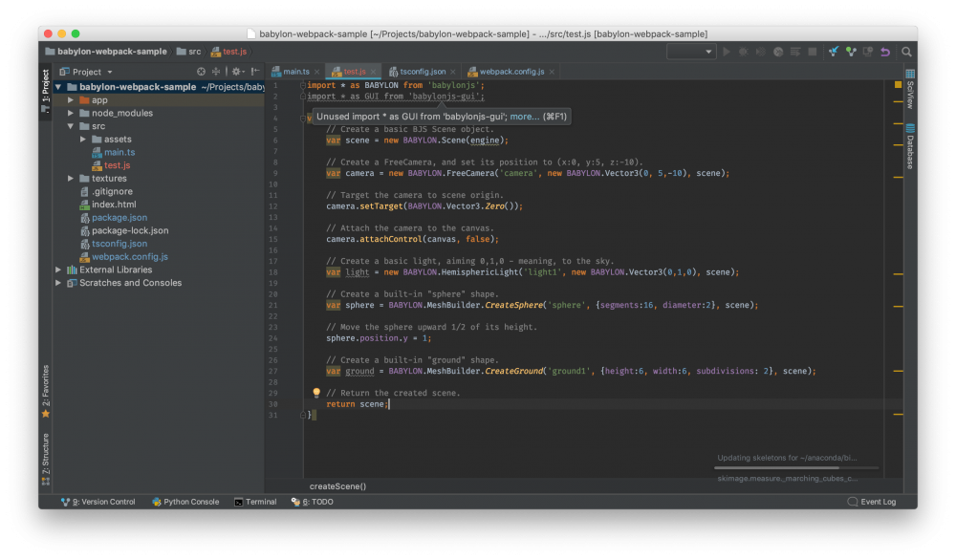The image size is (956, 560).
Task: Click the Debug bug icon
Action: (743, 52)
